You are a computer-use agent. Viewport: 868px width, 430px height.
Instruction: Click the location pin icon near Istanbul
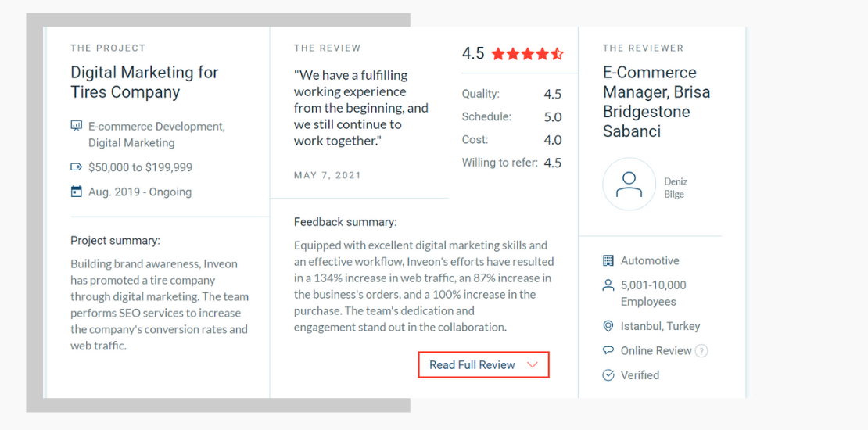point(608,326)
